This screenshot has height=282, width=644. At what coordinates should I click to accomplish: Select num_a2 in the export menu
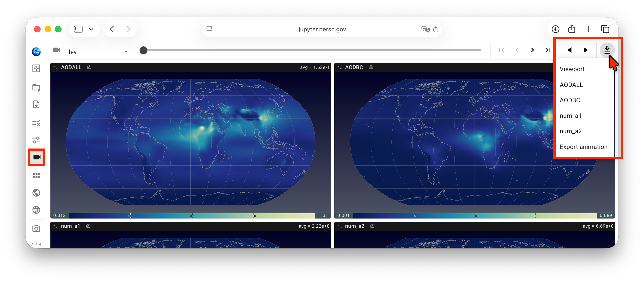(584, 131)
